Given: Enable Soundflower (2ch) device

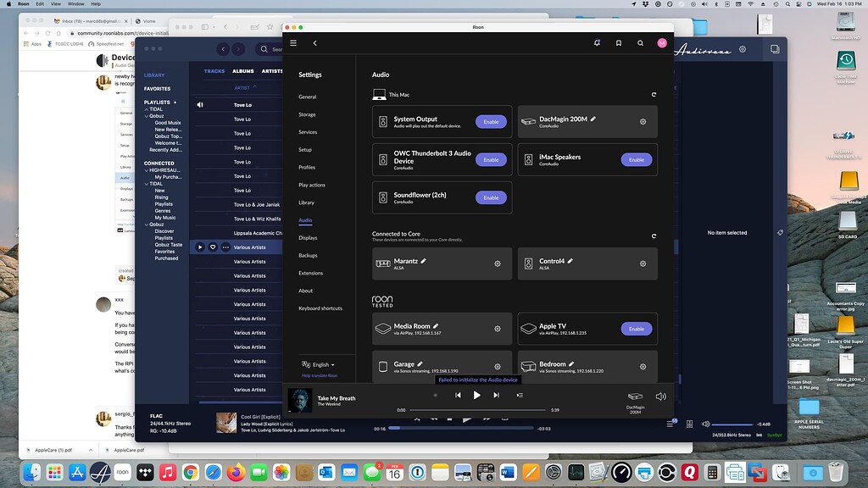Looking at the screenshot, I should pyautogui.click(x=490, y=197).
